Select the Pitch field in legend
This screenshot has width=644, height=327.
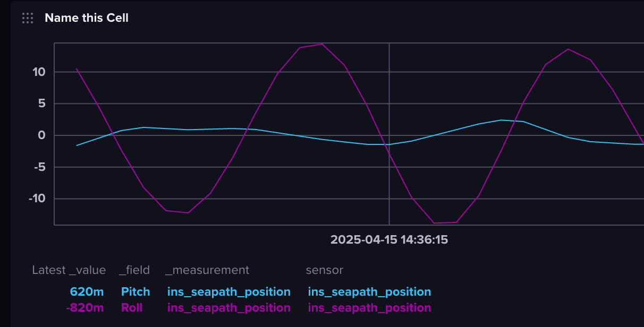pyautogui.click(x=135, y=292)
